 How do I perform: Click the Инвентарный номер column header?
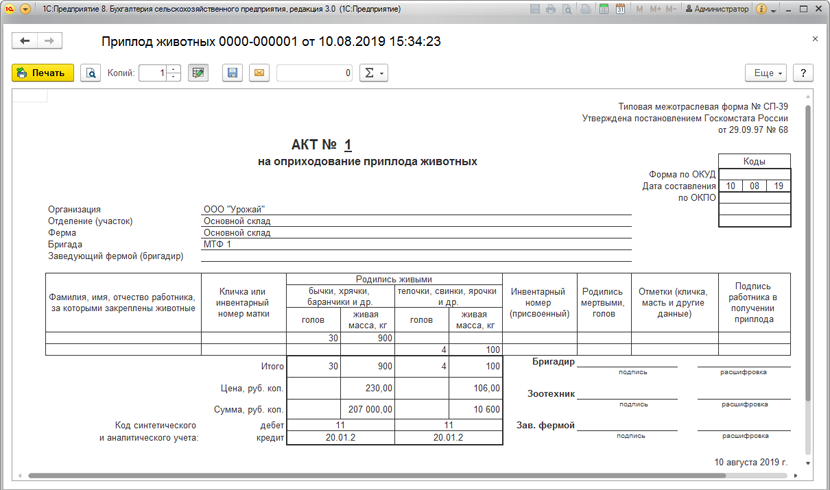click(x=539, y=303)
